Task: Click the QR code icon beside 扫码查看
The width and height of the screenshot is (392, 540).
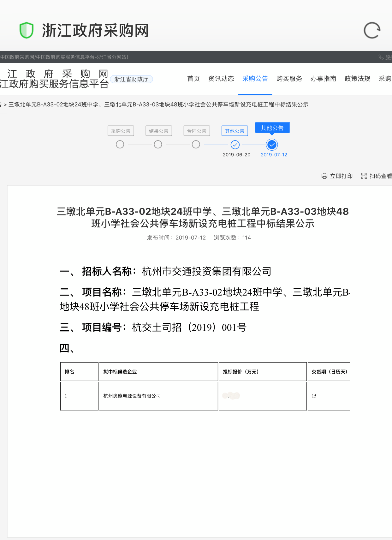Action: pyautogui.click(x=364, y=176)
